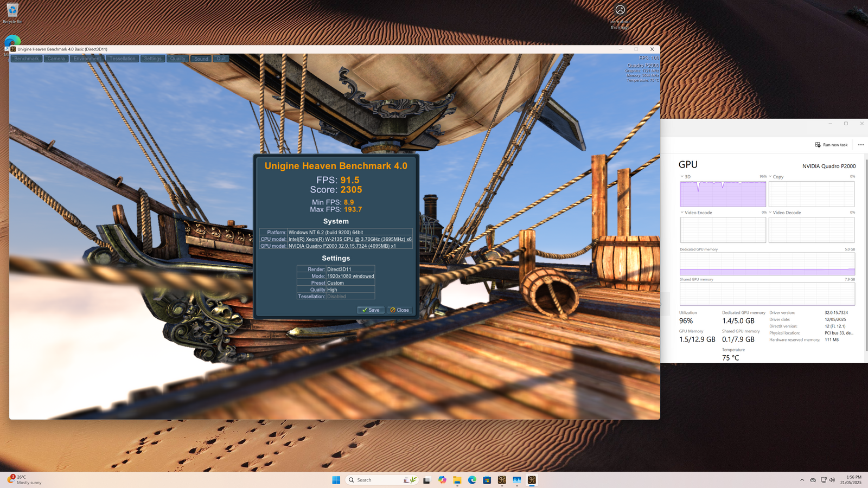This screenshot has height=488, width=868.
Task: Open network settings tray icon
Action: tap(824, 480)
